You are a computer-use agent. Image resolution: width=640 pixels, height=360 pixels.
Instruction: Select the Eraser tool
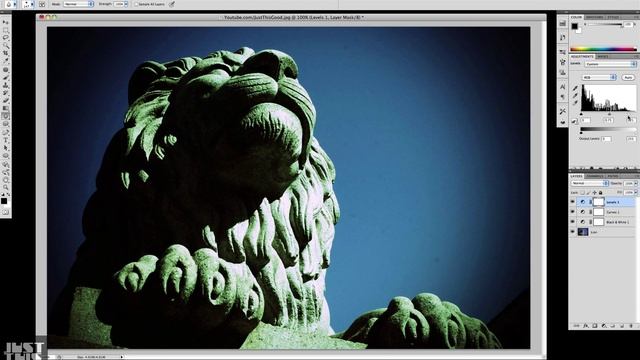pos(6,101)
